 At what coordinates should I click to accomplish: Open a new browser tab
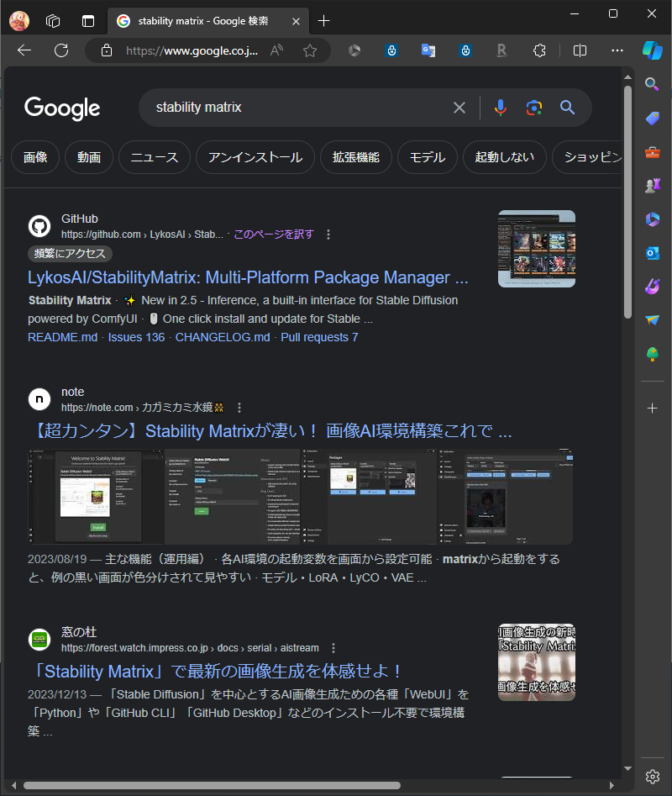tap(323, 21)
